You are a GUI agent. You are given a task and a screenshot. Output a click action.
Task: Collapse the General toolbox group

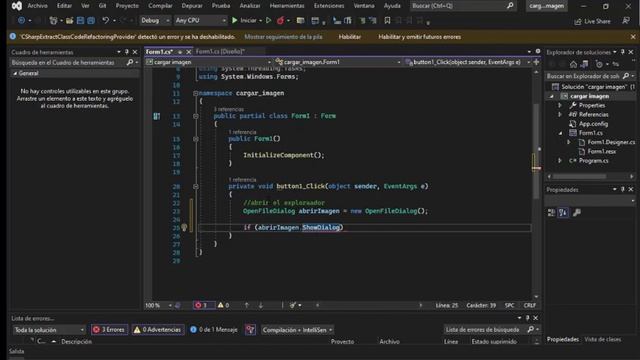click(15, 73)
